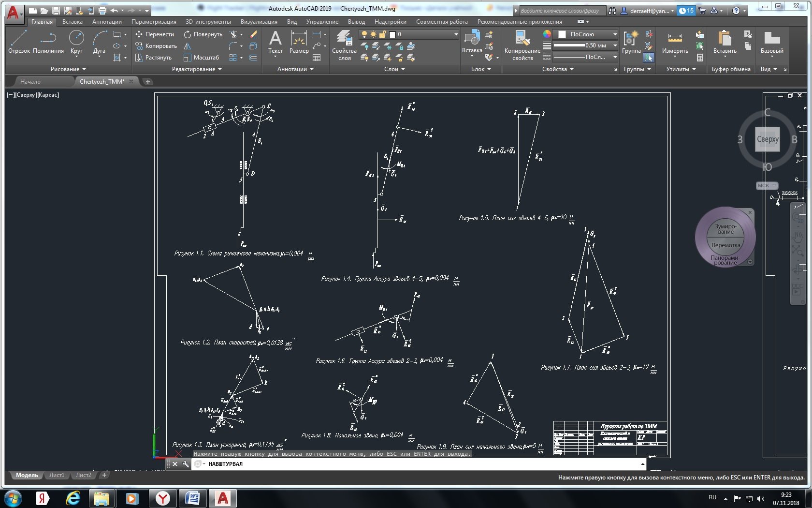The width and height of the screenshot is (812, 508).
Task: Switch to the Аннотации ribbon tab
Action: click(107, 22)
